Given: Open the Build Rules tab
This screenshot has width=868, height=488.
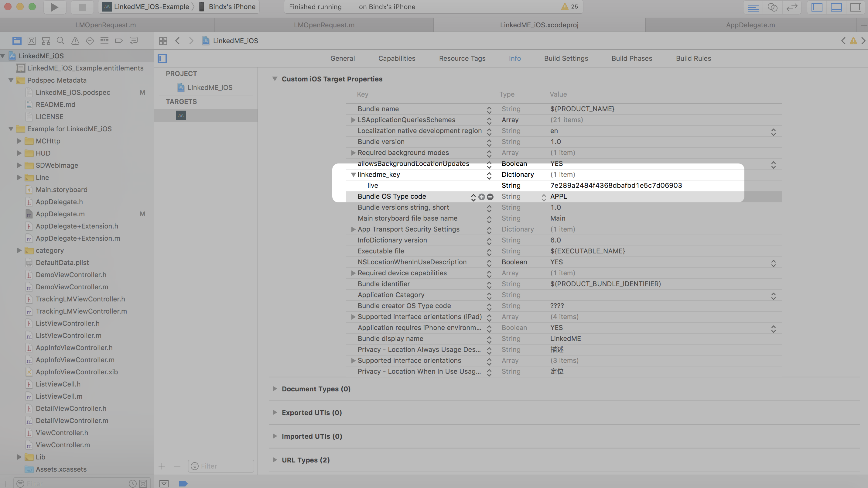Looking at the screenshot, I should point(693,58).
